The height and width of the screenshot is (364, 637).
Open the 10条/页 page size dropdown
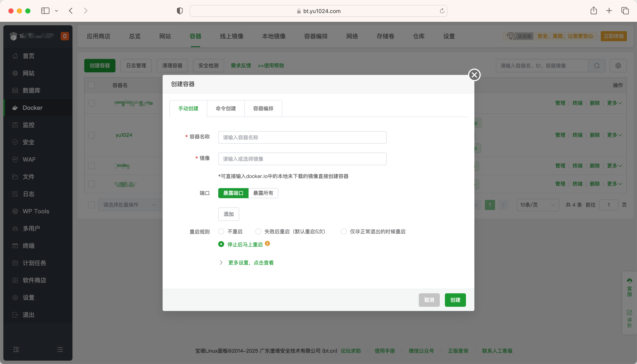(x=537, y=205)
